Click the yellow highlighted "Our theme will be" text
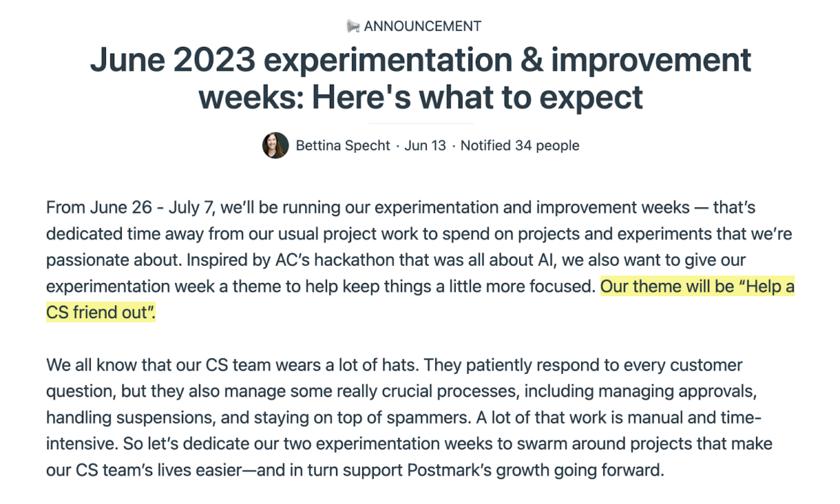 tap(668, 286)
